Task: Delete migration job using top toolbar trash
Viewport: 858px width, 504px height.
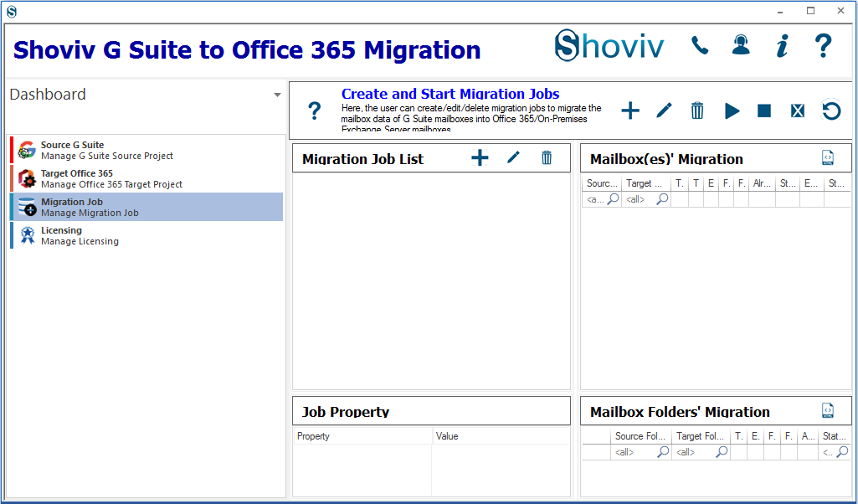Action: 697,111
